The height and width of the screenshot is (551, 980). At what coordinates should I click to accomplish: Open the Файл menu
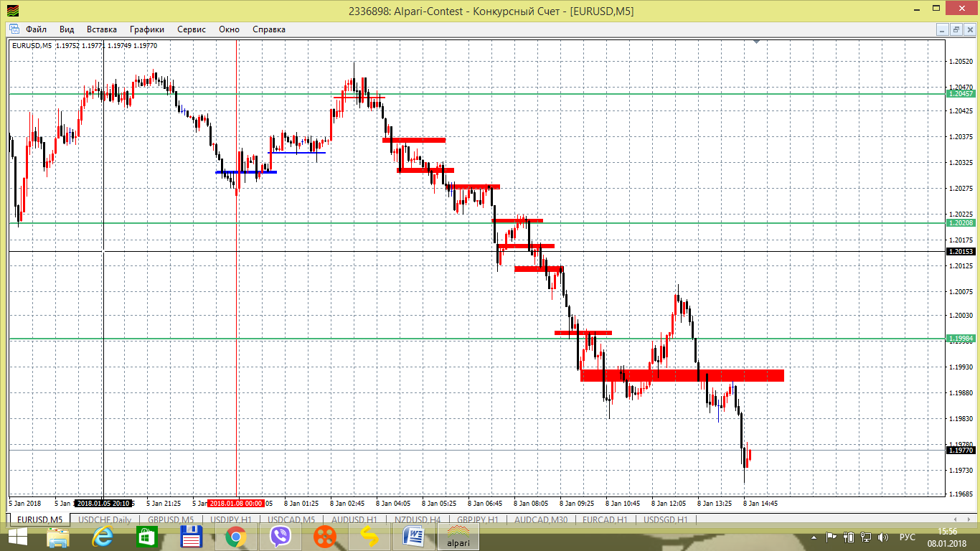click(36, 29)
